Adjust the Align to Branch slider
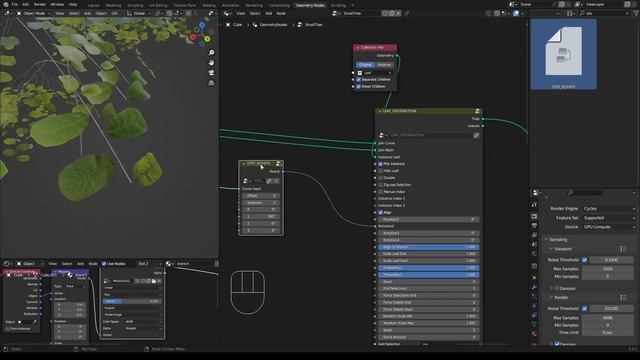The height and width of the screenshot is (360, 640). (x=429, y=247)
